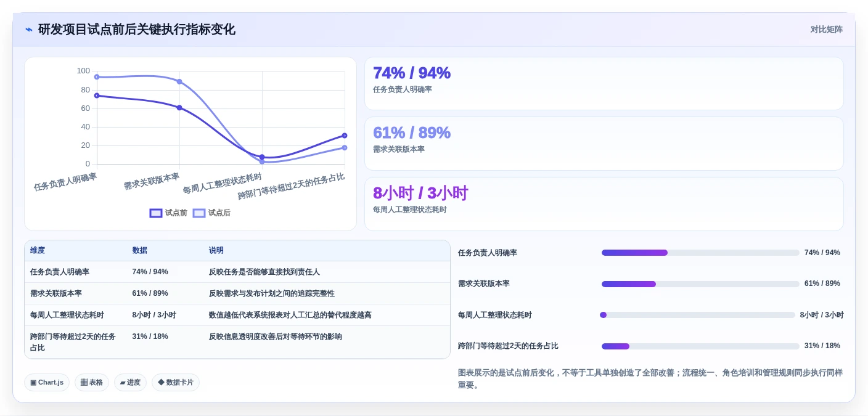The image size is (868, 416).
Task: Click description 反映需求与发布计划之间的追踪完整性
Action: (x=272, y=293)
